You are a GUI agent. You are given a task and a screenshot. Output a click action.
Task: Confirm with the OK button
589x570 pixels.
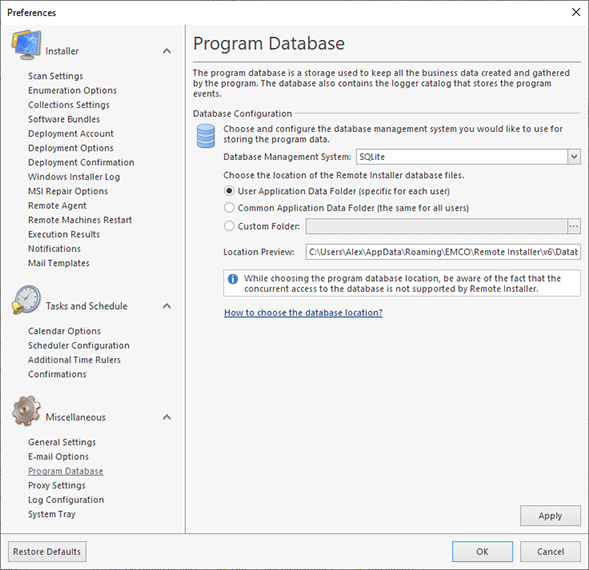[x=482, y=551]
